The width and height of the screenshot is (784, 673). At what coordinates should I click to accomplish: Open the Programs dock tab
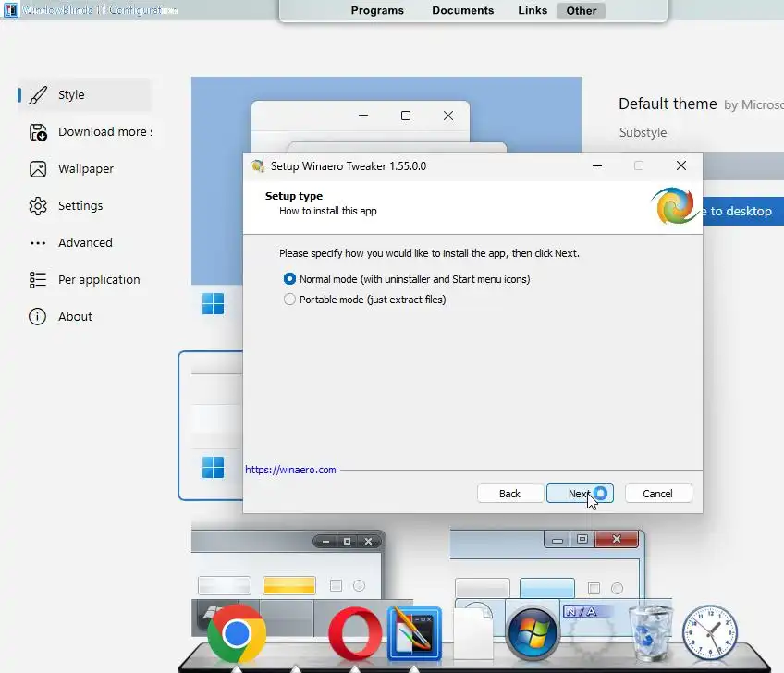click(377, 10)
